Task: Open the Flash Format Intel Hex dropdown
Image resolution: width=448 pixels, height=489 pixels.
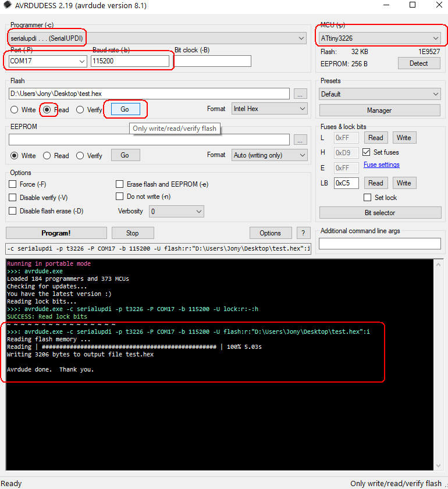Action: click(x=269, y=109)
